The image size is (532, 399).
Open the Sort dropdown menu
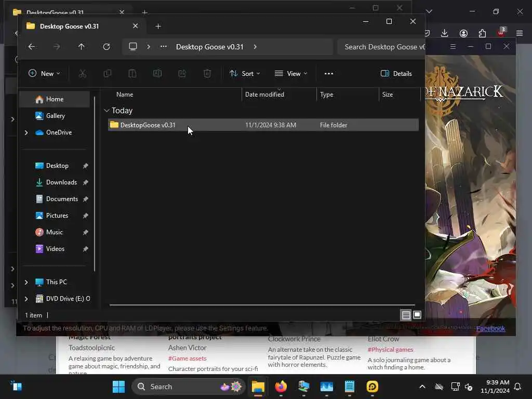245,73
